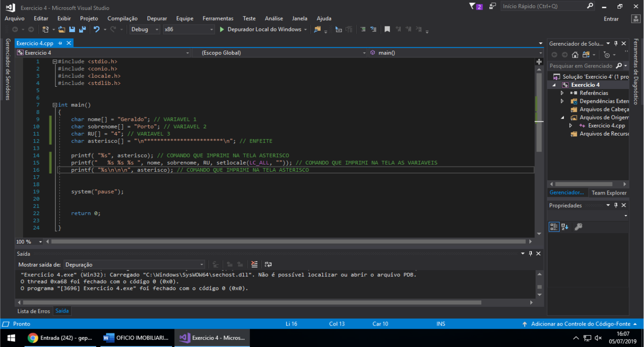This screenshot has height=347, width=644.
Task: Open the Properties wrench icon page
Action: tap(578, 227)
